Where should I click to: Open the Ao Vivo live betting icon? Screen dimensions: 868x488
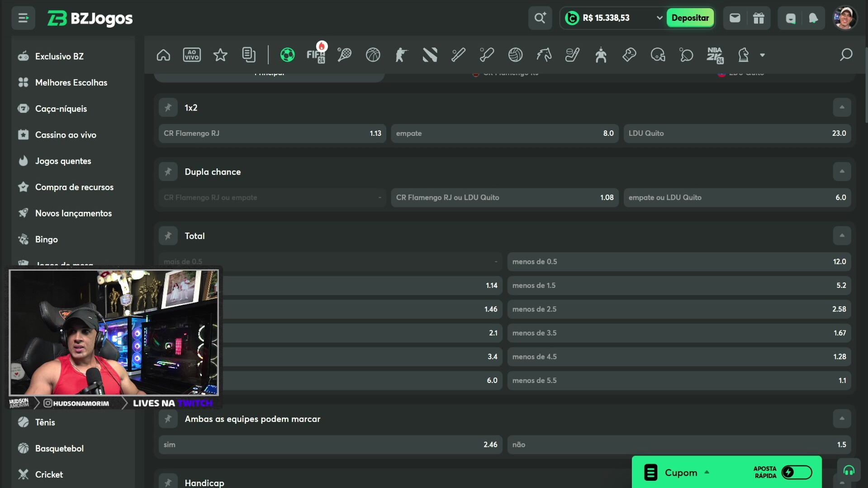click(192, 55)
